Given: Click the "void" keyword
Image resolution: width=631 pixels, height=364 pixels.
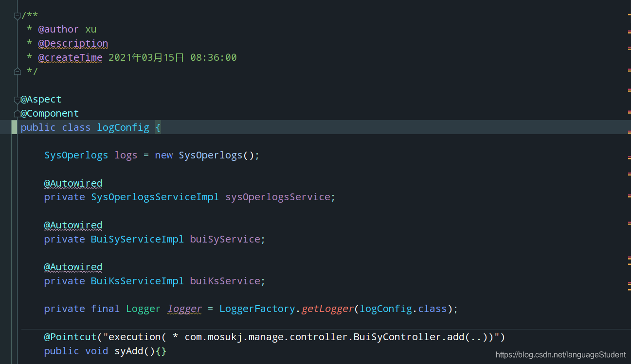Looking at the screenshot, I should 97,351.
